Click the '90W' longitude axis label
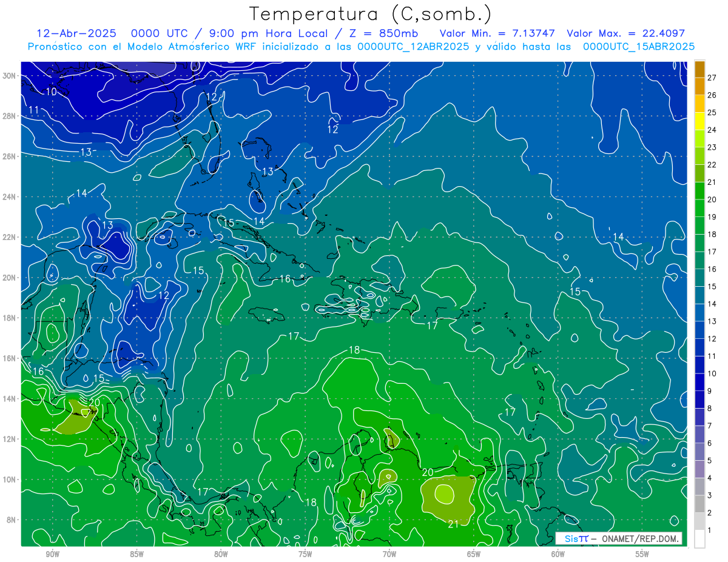The image size is (728, 562). point(52,554)
